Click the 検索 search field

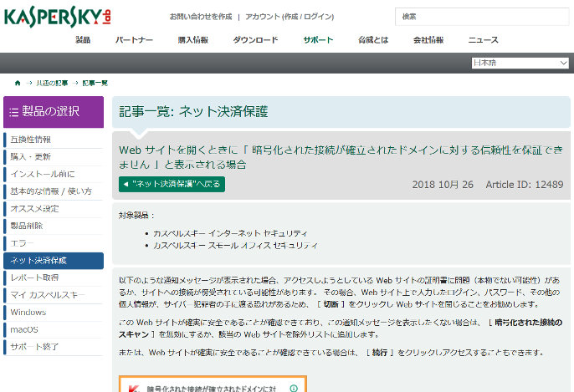click(482, 17)
